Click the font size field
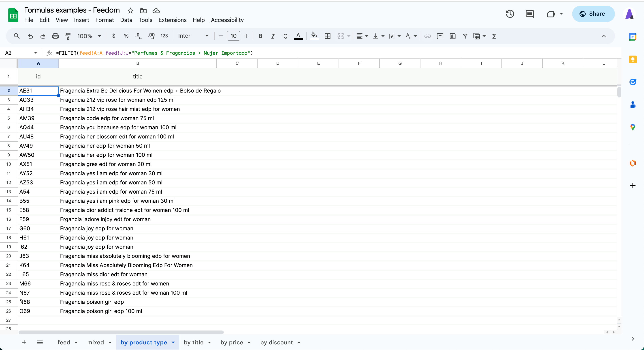This screenshot has width=644, height=350. click(x=233, y=36)
